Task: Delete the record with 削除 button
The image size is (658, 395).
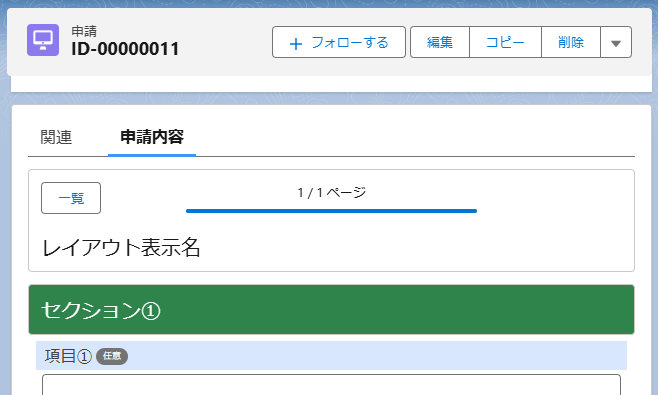Action: point(571,42)
